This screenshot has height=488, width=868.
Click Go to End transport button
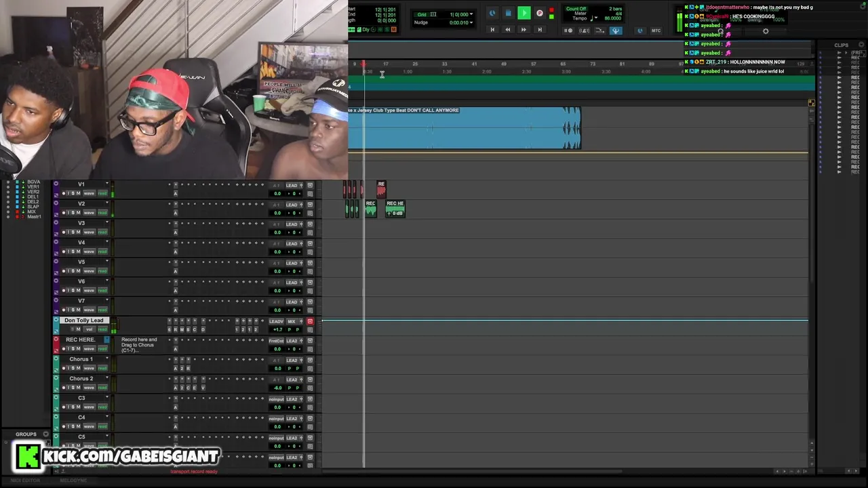point(540,30)
